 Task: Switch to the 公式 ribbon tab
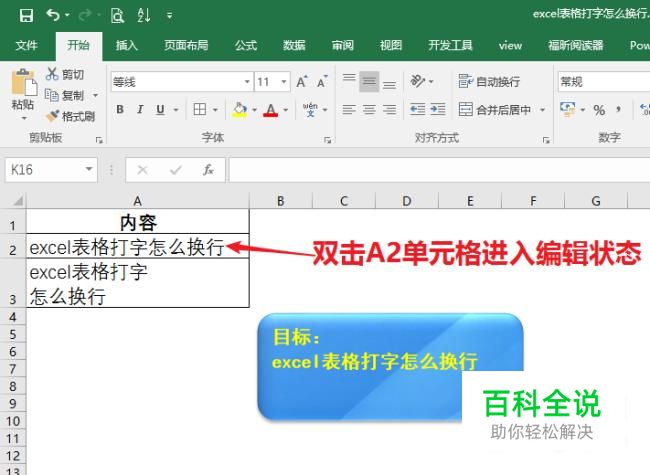point(246,45)
